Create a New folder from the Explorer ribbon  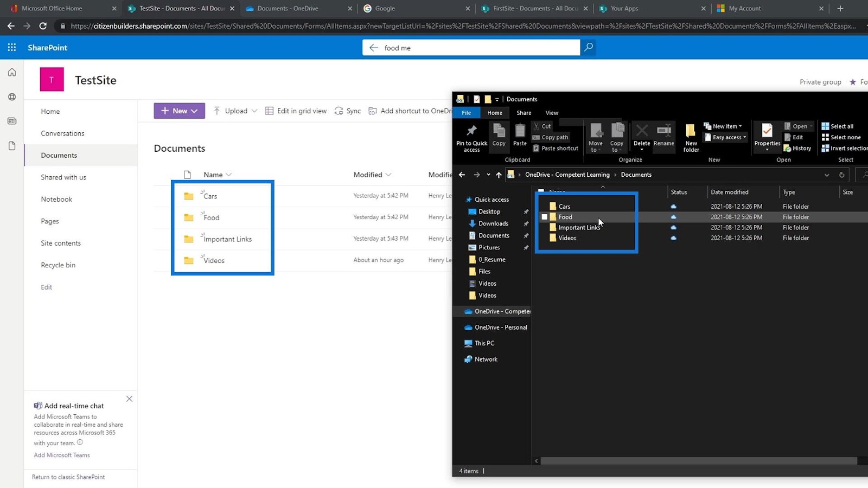(691, 138)
